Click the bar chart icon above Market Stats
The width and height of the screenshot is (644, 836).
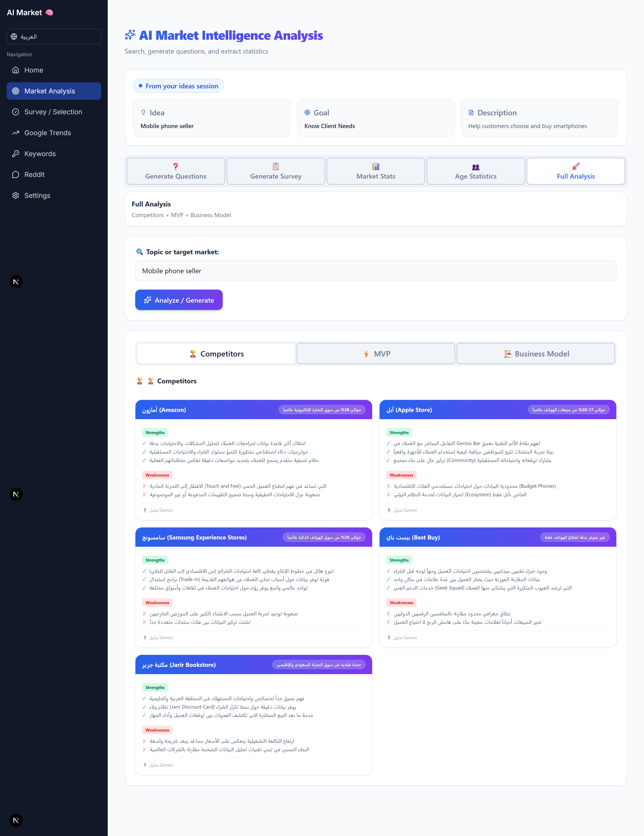[x=376, y=167]
